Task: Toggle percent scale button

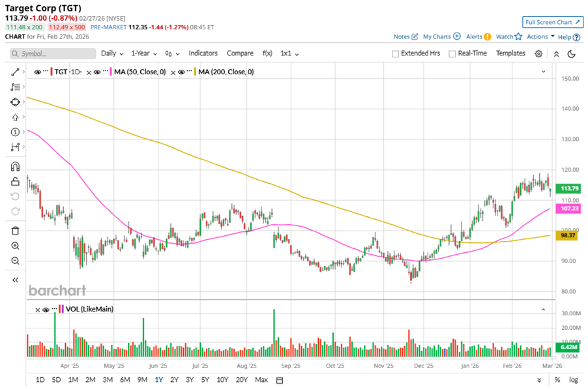Action: 557,380
